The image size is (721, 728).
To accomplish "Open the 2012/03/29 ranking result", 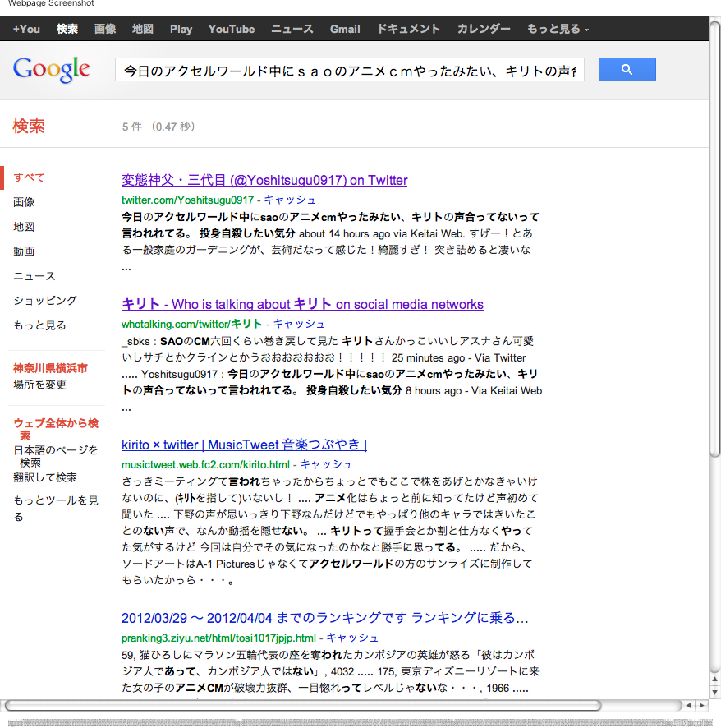I will 319,618.
